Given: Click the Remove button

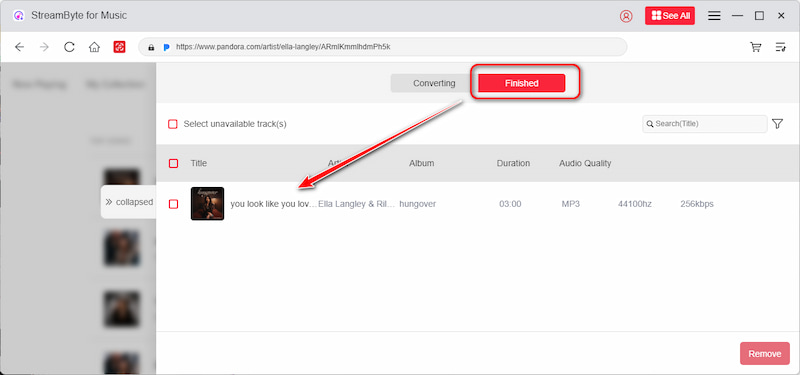Looking at the screenshot, I should [765, 354].
